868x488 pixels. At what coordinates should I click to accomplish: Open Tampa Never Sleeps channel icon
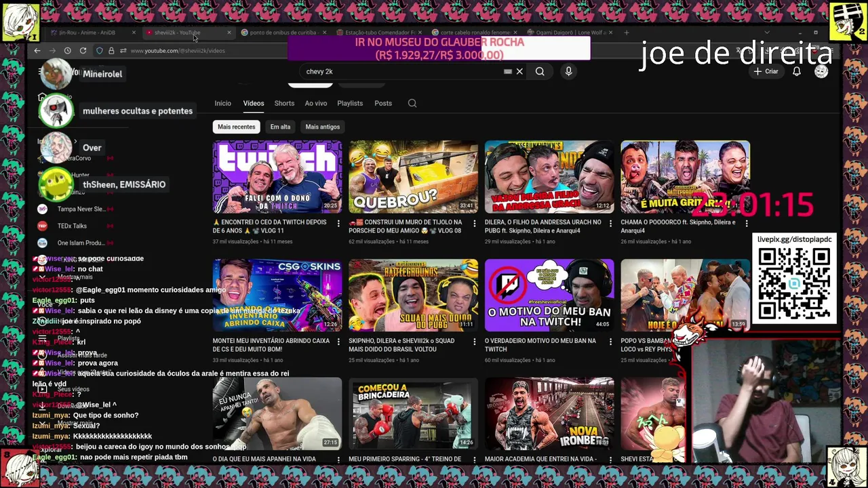[x=42, y=209]
